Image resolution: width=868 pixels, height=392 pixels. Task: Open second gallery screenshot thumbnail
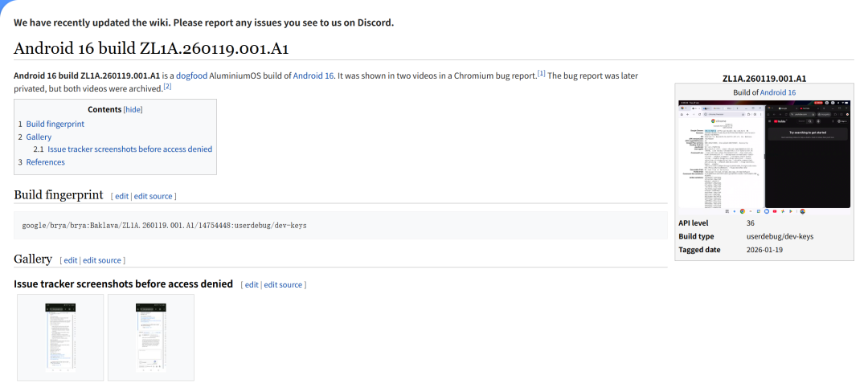pos(150,337)
